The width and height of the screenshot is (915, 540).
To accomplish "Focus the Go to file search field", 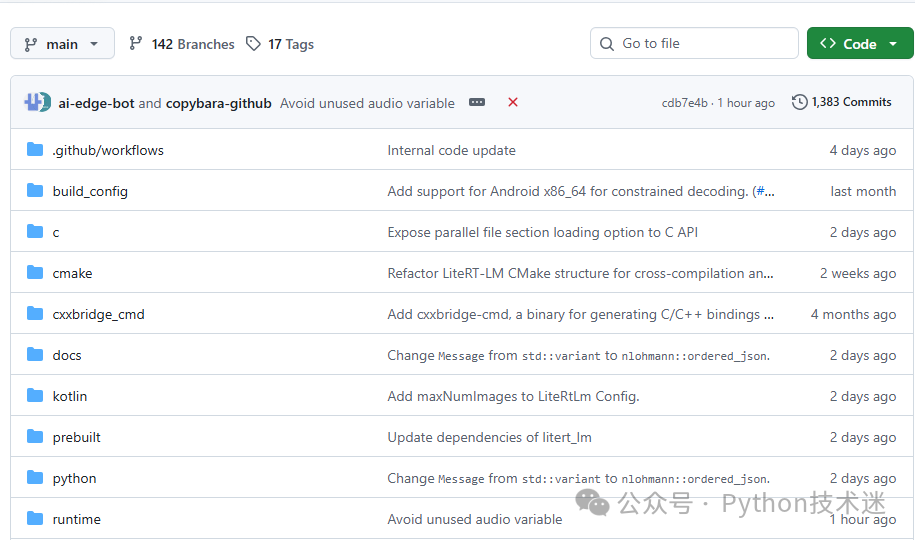I will pyautogui.click(x=694, y=43).
